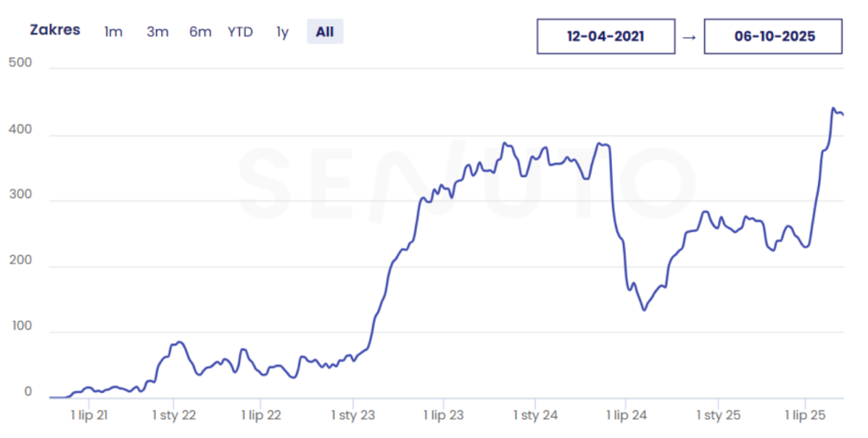Screen dimensions: 868x438
Task: Click the "1 sty 23" date tick
Action: coord(353,415)
